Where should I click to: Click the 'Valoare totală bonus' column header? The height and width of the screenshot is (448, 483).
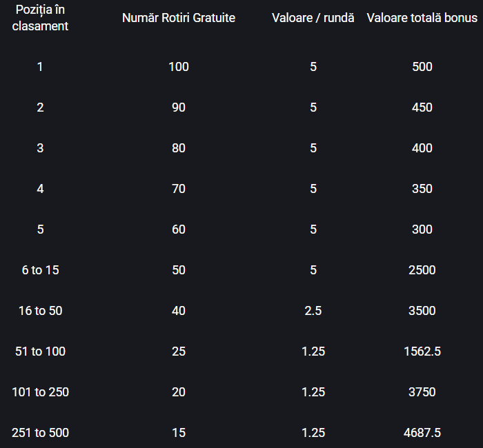pyautogui.click(x=422, y=18)
